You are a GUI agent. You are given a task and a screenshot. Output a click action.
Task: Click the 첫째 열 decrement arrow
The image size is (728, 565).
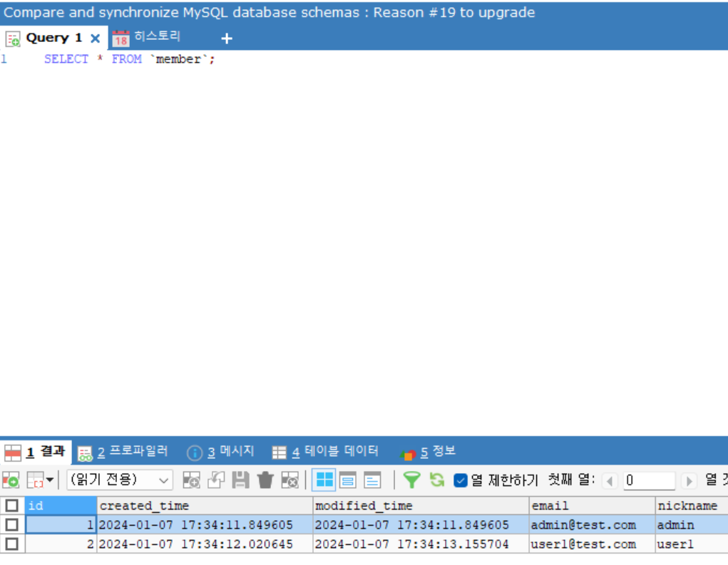pyautogui.click(x=610, y=480)
